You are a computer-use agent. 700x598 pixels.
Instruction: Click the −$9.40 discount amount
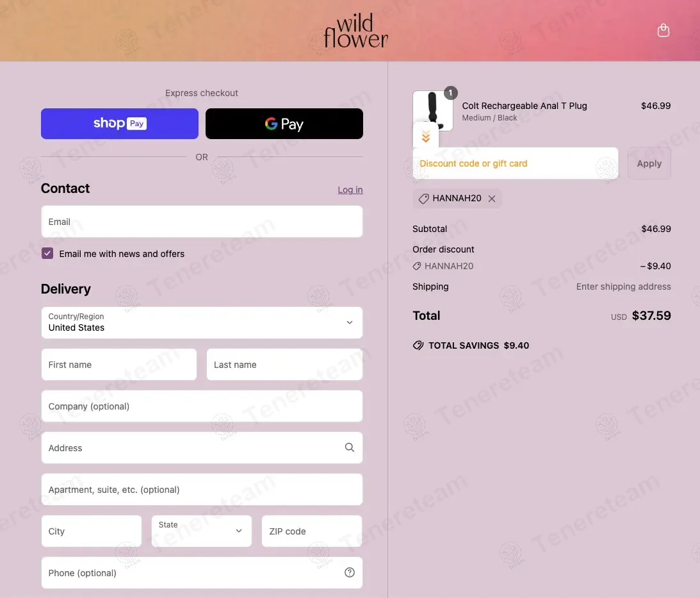click(655, 266)
